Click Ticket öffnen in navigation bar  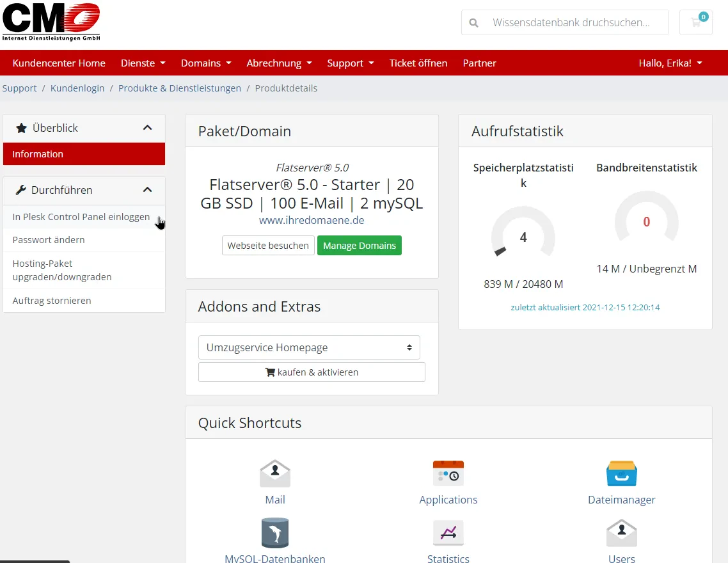pyautogui.click(x=418, y=63)
